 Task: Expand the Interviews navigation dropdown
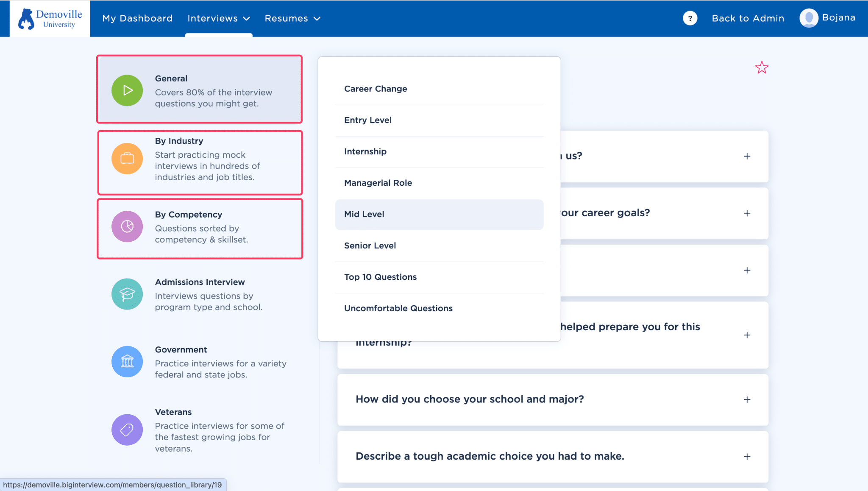219,18
